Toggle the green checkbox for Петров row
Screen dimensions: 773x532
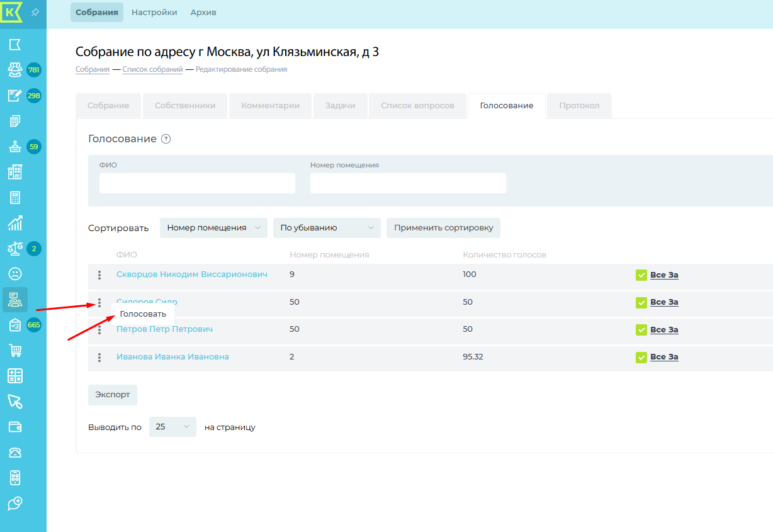pos(641,330)
